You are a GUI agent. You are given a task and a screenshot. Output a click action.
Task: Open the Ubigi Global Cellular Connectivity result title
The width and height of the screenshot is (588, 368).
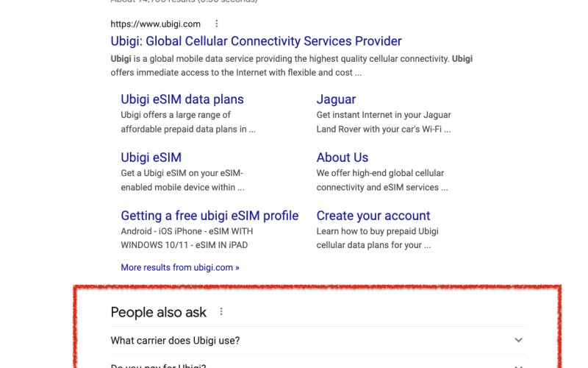(x=256, y=41)
